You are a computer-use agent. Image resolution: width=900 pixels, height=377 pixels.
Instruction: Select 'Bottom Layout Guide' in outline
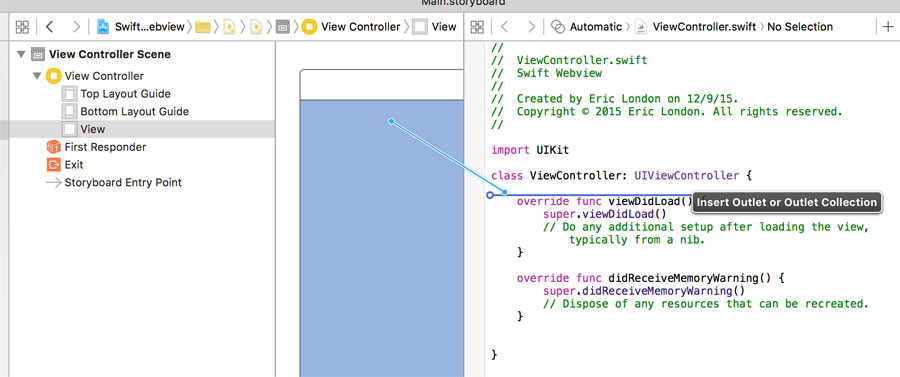pyautogui.click(x=134, y=111)
